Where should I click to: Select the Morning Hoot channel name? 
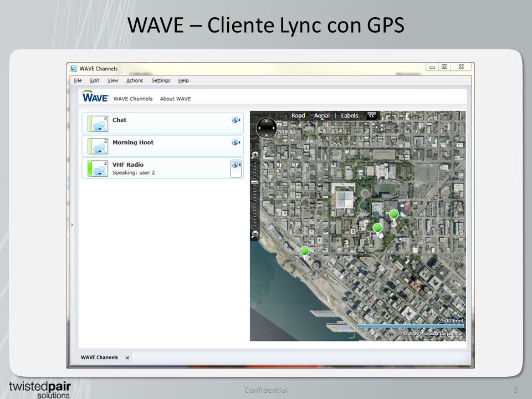tap(132, 142)
